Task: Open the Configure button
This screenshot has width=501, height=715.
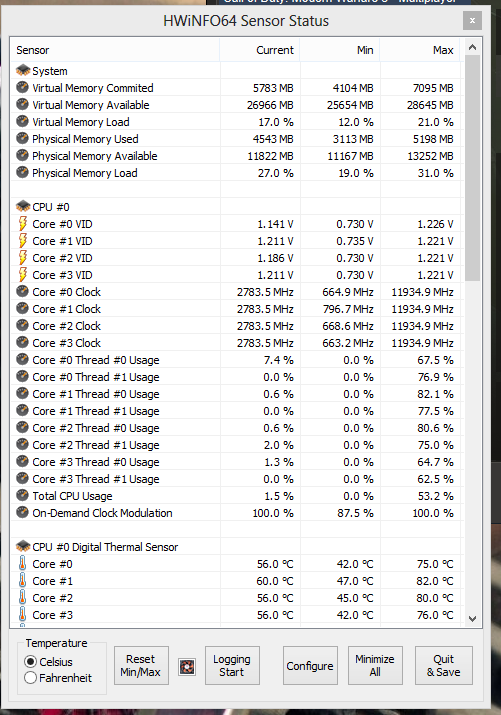Action: point(310,665)
